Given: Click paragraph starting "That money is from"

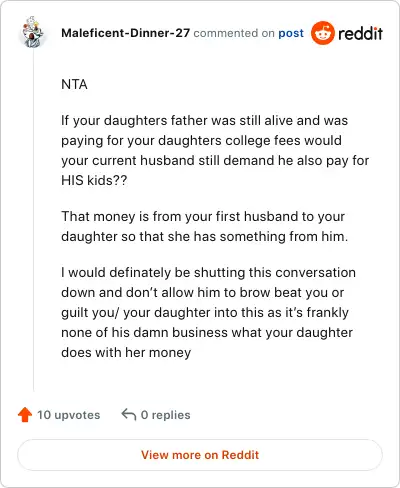Looking at the screenshot, I should click(x=205, y=226).
